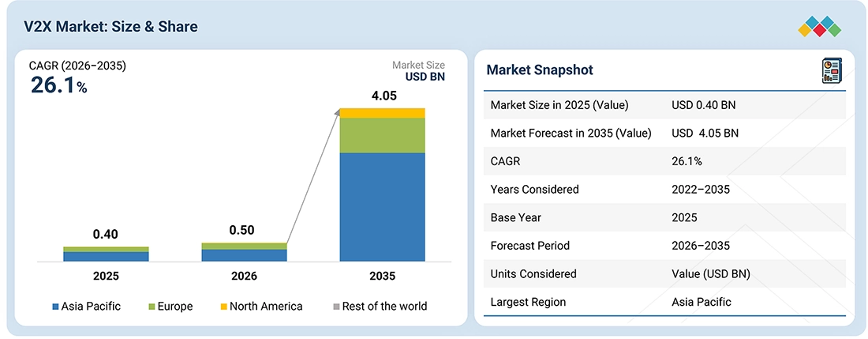Click the Market Snapshot report icon
The image size is (868, 339).
(832, 71)
